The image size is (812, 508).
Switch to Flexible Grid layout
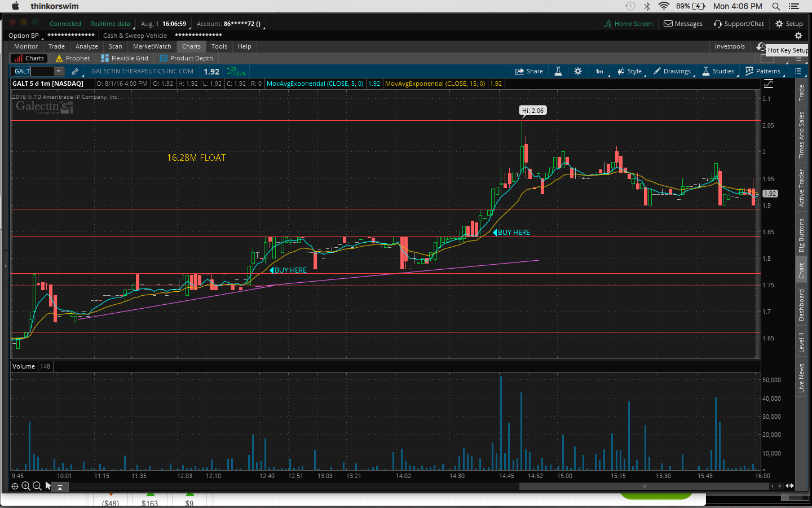click(125, 58)
